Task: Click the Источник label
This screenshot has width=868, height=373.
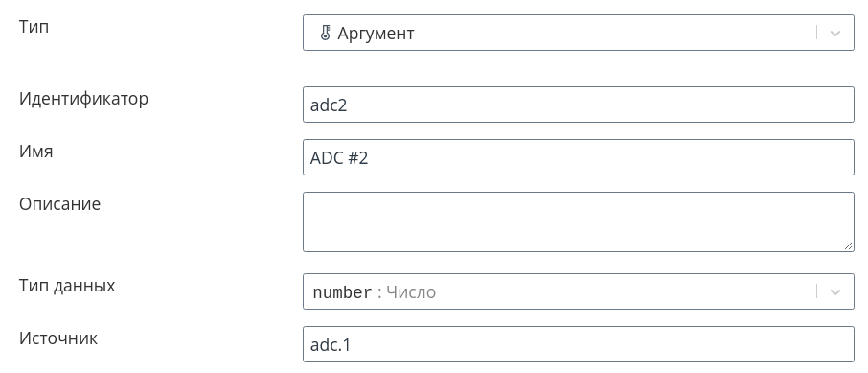Action: [x=58, y=338]
